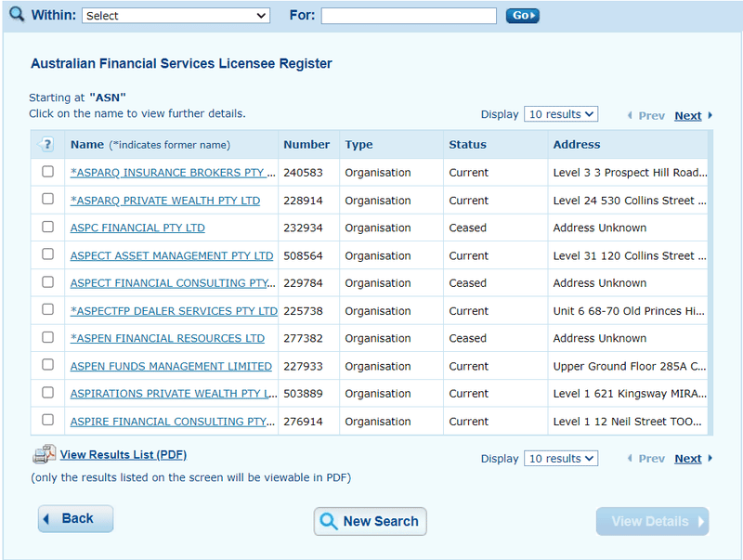This screenshot has height=560, width=743.
Task: Click into the For search input field
Action: click(409, 16)
